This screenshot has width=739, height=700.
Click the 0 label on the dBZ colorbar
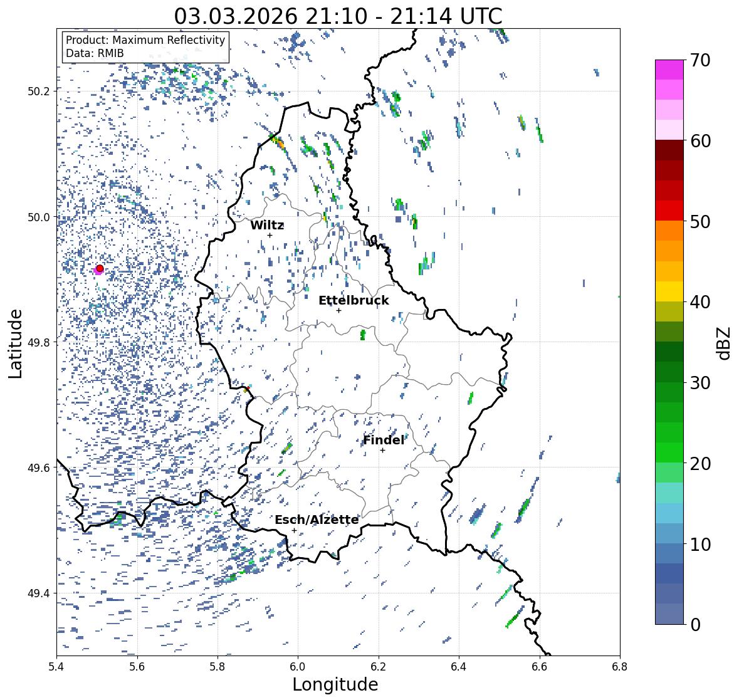[x=695, y=625]
